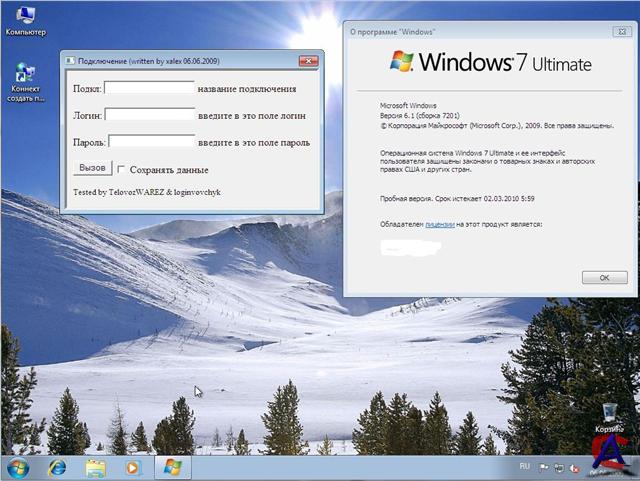This screenshot has width=640, height=481.
Task: Launch Internet Explorer from taskbar
Action: coord(57,467)
